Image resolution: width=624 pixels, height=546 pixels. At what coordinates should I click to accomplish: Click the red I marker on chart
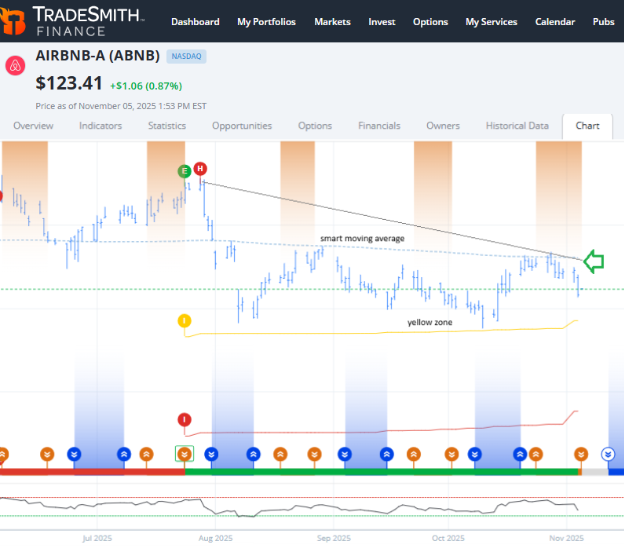coord(184,419)
